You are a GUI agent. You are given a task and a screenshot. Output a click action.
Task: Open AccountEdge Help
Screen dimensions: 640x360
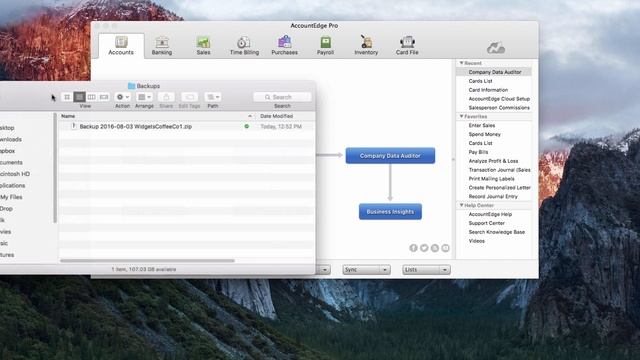(490, 214)
